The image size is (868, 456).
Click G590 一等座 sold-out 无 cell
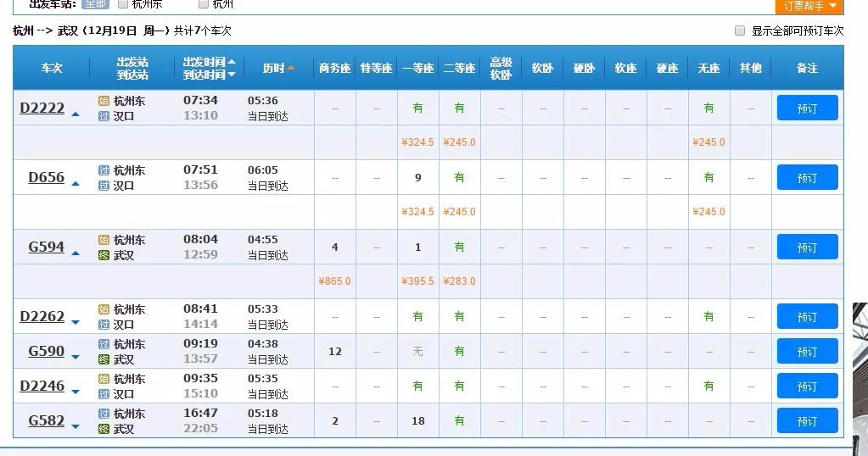pyautogui.click(x=418, y=352)
